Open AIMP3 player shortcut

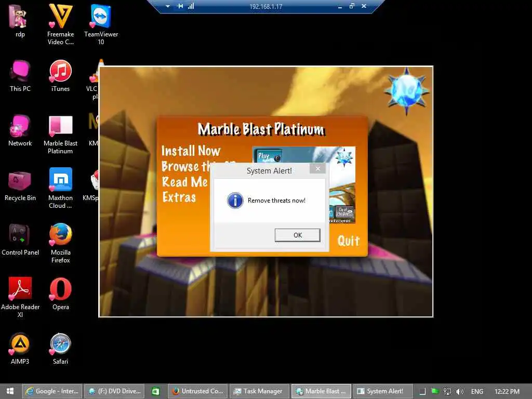(x=20, y=349)
